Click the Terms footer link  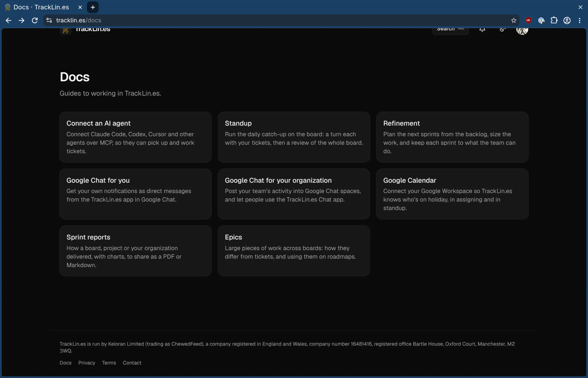tap(109, 363)
